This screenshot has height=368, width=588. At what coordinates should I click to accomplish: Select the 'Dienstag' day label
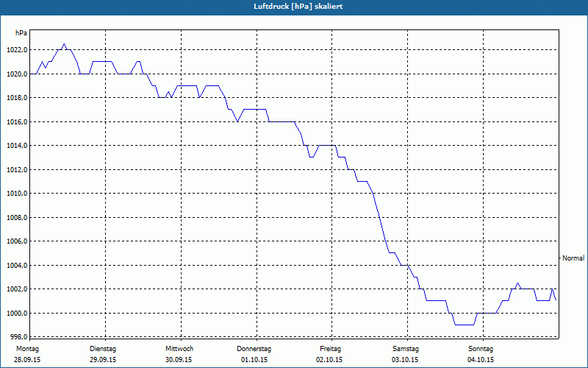click(x=103, y=349)
